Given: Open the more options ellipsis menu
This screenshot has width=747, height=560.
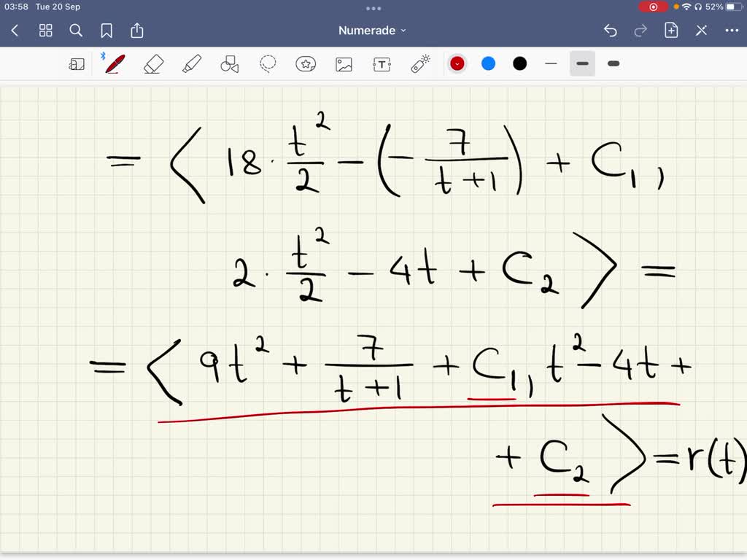Looking at the screenshot, I should click(732, 31).
